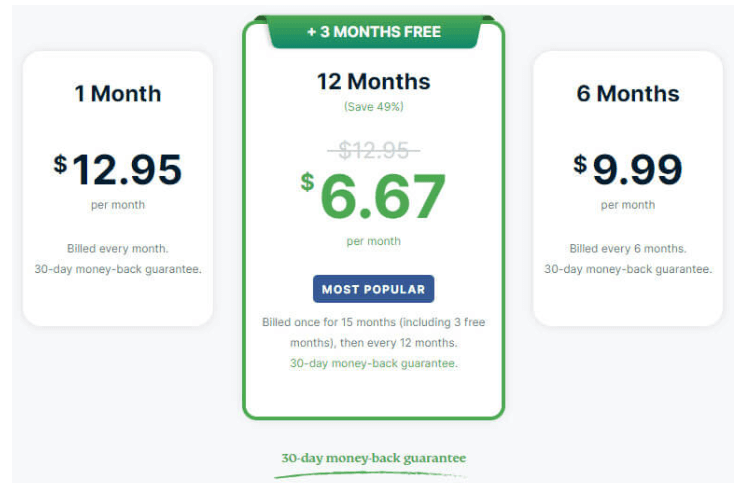
Task: Click 30-day guarantee text in 6 Months card
Action: click(x=628, y=269)
